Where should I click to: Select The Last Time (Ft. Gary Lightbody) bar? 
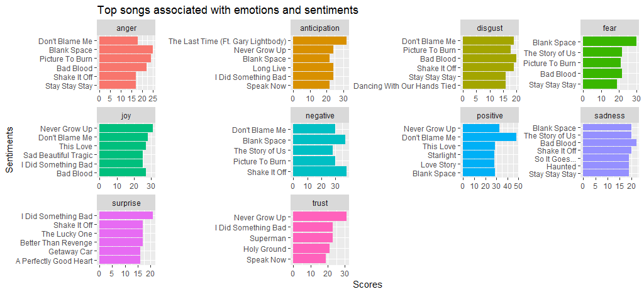pyautogui.click(x=319, y=41)
